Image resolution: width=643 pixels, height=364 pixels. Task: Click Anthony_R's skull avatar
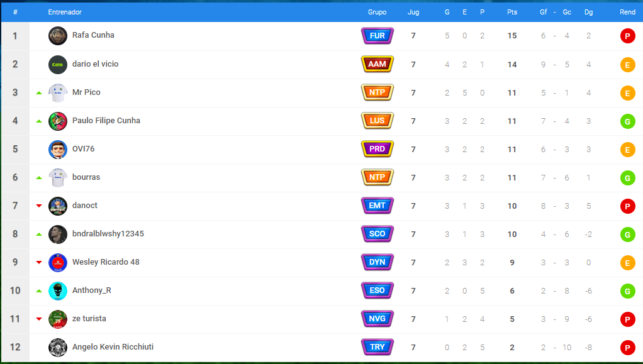[58, 290]
